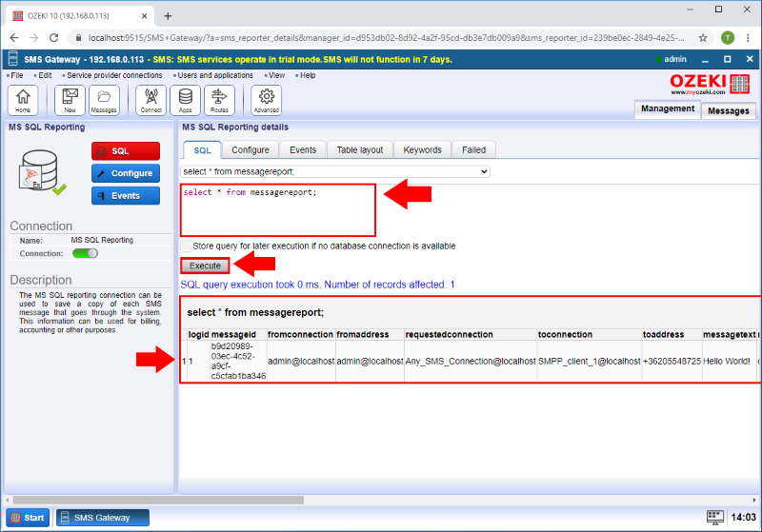Open Service provider connections menu
The image size is (762, 532).
click(114, 75)
